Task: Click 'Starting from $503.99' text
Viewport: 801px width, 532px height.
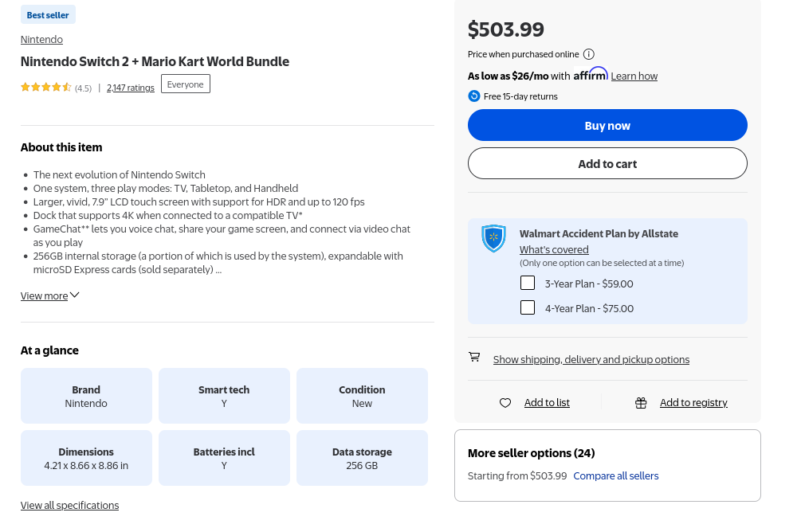Action: click(517, 475)
